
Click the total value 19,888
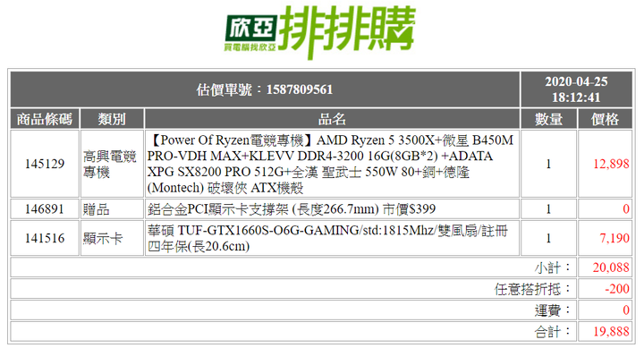coord(611,332)
